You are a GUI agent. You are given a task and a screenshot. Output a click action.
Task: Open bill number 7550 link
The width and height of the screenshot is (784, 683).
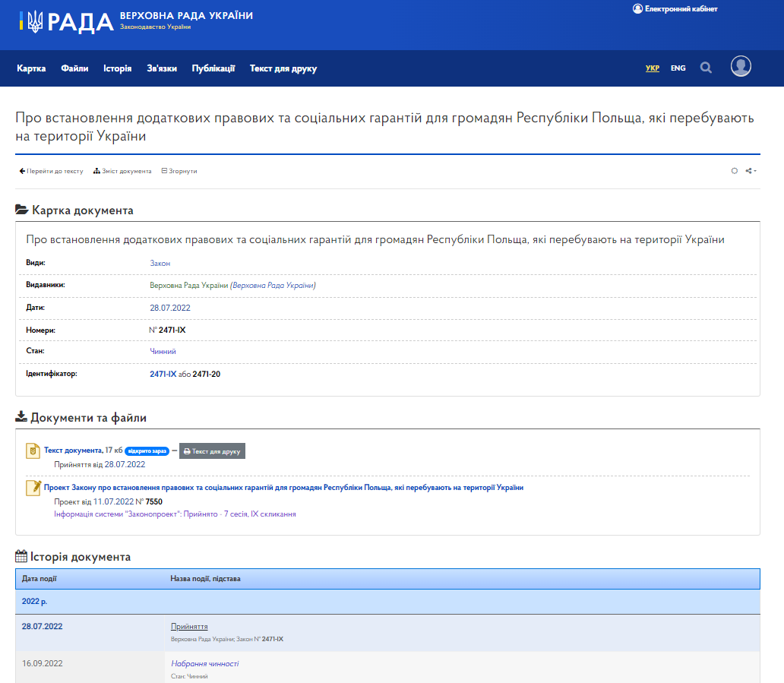[154, 503]
